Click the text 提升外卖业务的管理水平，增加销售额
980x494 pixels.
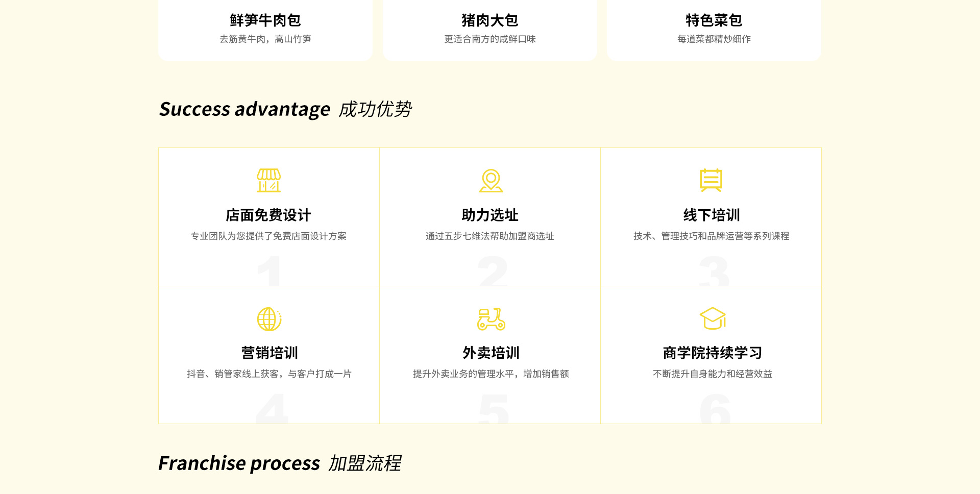[x=491, y=374]
